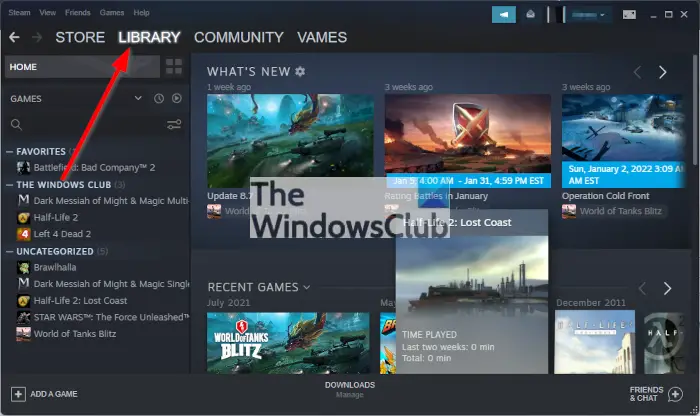700x416 pixels.
Task: Switch library to grid collections view
Action: 174,67
